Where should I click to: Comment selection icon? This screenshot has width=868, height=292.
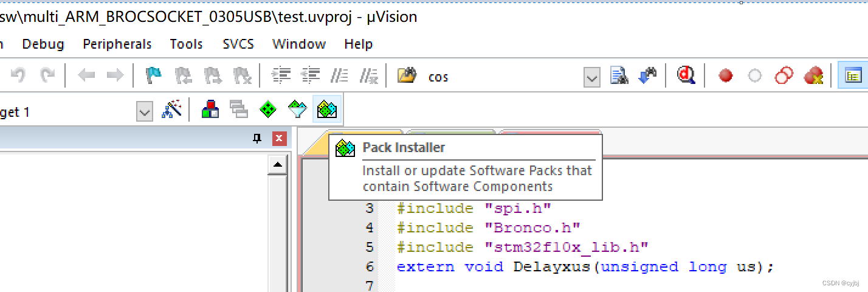tap(339, 76)
